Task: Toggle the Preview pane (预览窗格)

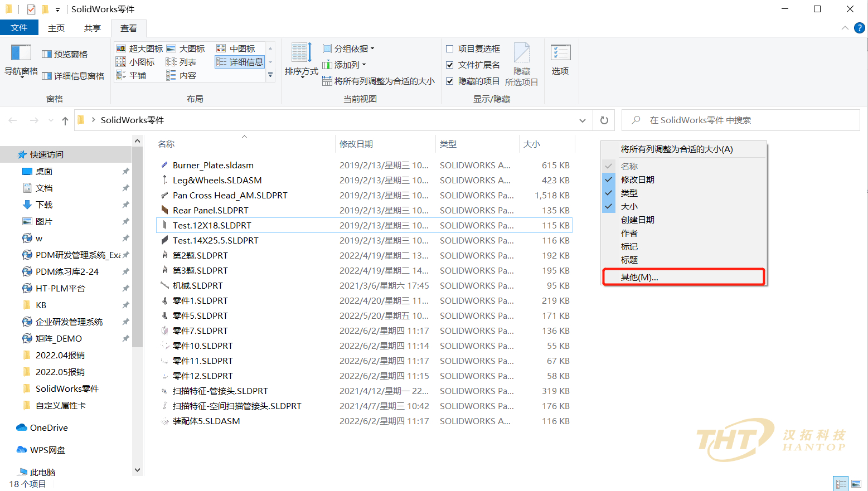Action: pos(65,54)
